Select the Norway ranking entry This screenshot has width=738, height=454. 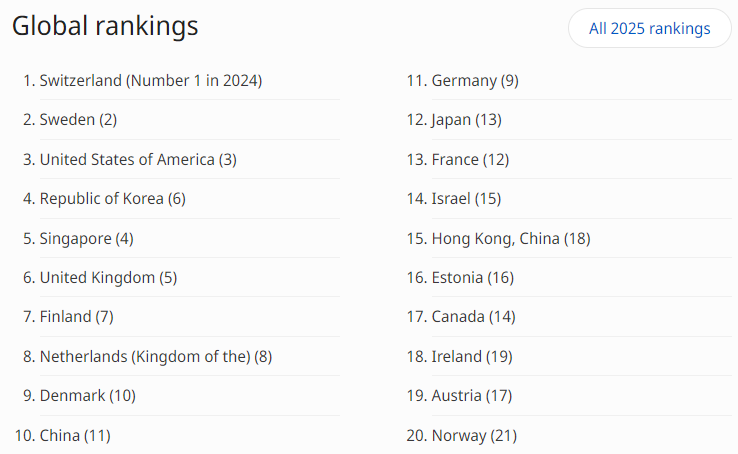click(x=474, y=435)
